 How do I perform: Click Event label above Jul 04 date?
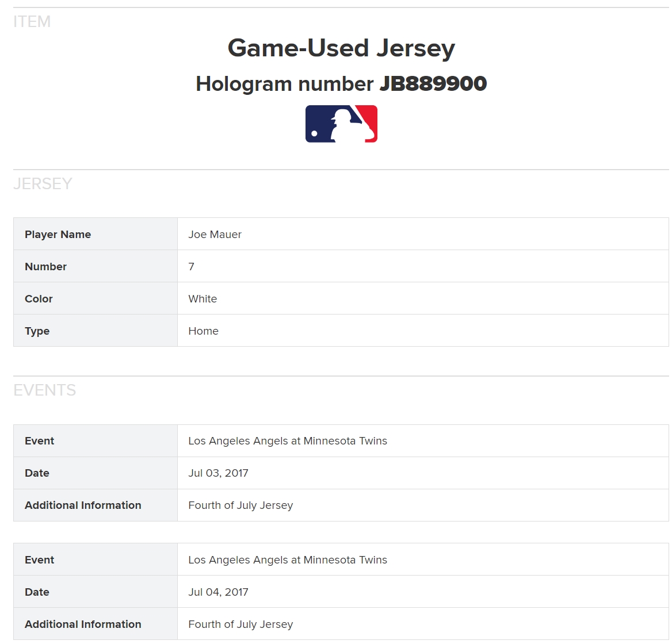click(95, 559)
